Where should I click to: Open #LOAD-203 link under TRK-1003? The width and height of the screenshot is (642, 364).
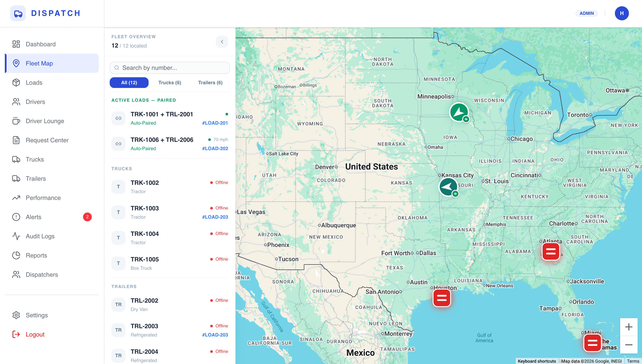point(215,217)
